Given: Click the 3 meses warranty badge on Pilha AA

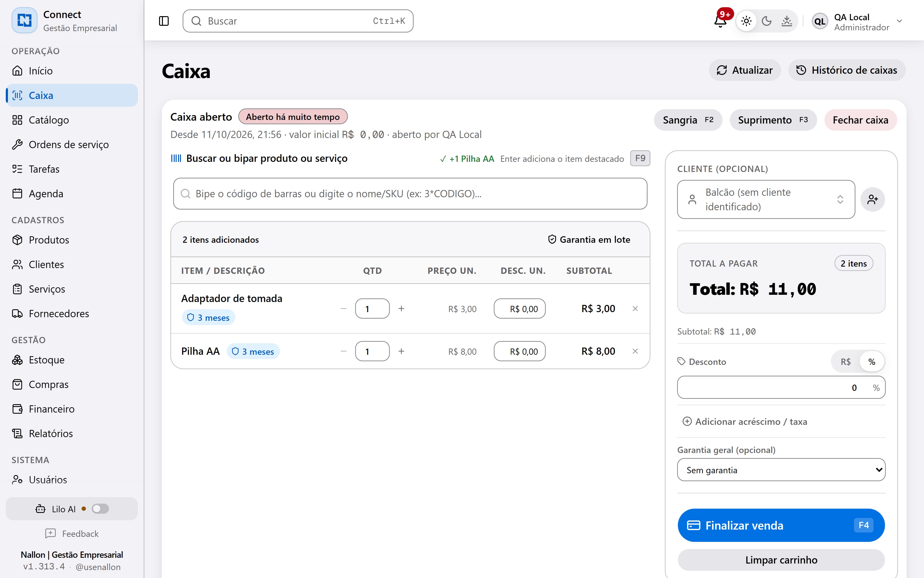Looking at the screenshot, I should coord(253,351).
